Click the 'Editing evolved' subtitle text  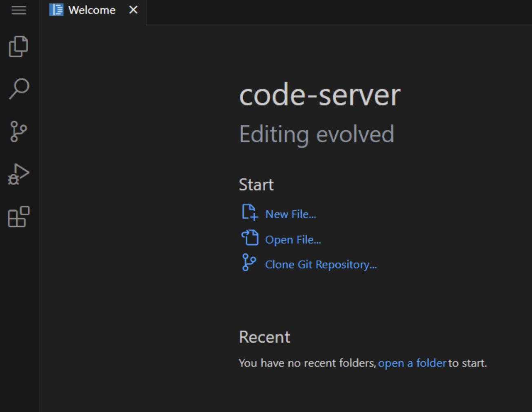(x=317, y=135)
